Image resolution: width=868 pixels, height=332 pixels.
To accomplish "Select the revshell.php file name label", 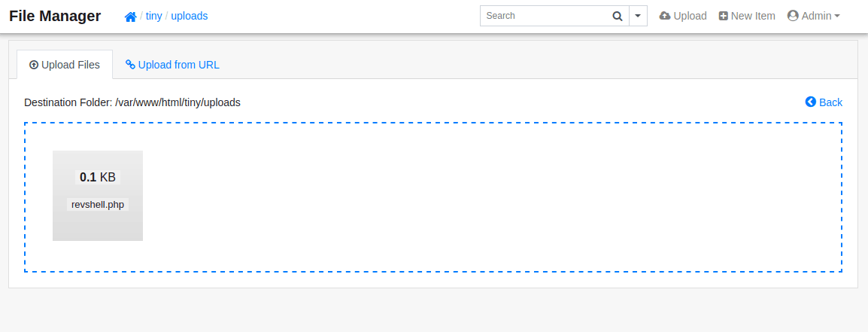I will pos(98,205).
